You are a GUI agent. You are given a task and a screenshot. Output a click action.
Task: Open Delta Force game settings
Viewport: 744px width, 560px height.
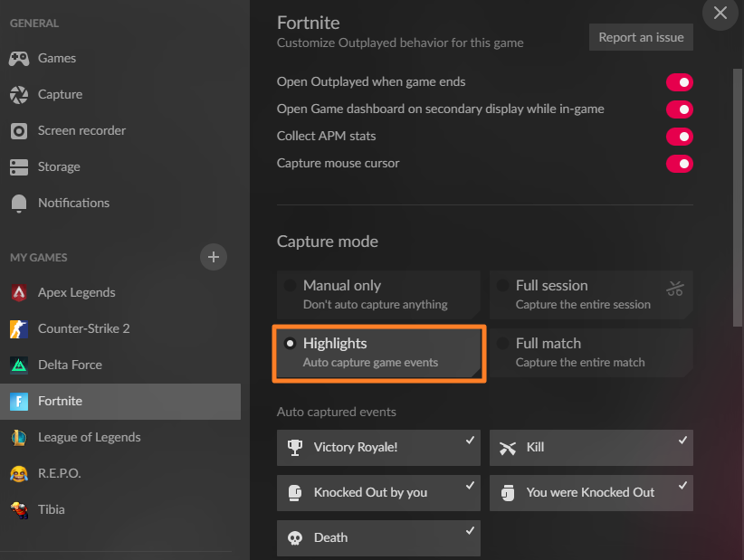pos(120,365)
